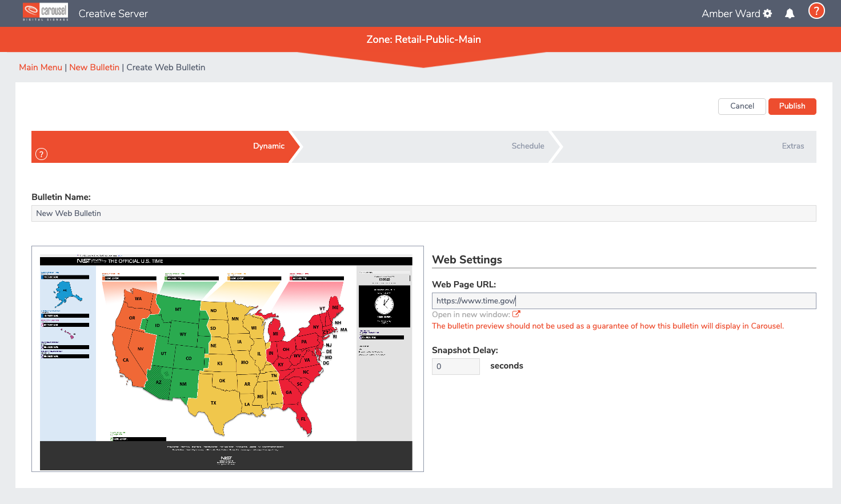Cancel creating the bulletin
841x504 pixels.
tap(742, 106)
